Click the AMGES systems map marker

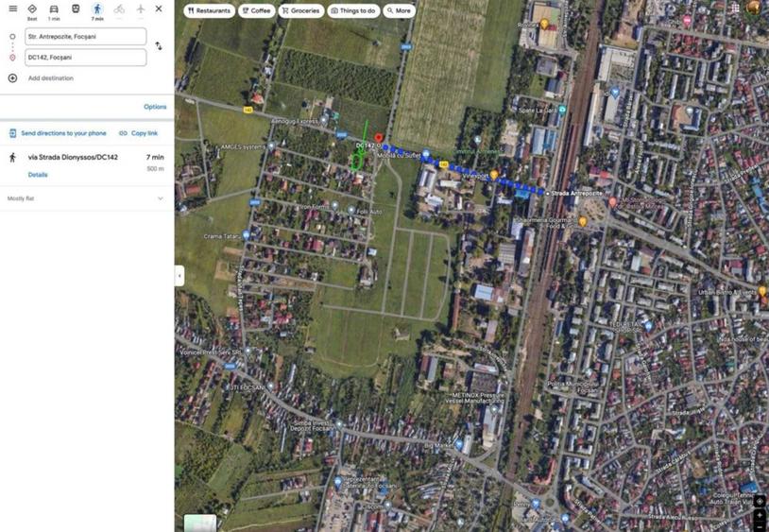click(x=271, y=146)
